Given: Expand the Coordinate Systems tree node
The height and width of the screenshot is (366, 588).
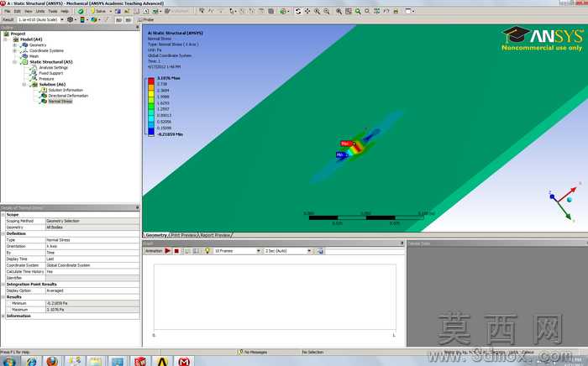Looking at the screenshot, I should [x=14, y=50].
